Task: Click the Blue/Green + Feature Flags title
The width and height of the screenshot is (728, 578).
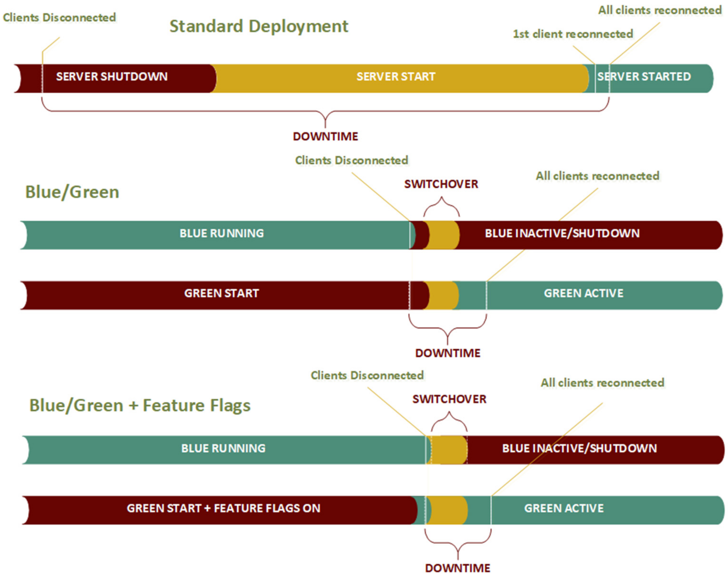Action: [x=140, y=405]
